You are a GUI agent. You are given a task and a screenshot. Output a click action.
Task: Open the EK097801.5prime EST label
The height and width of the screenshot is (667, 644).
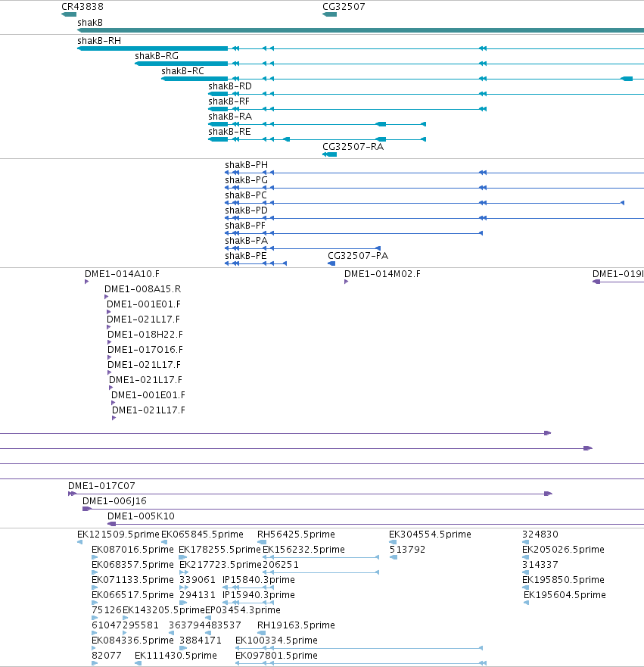276,656
